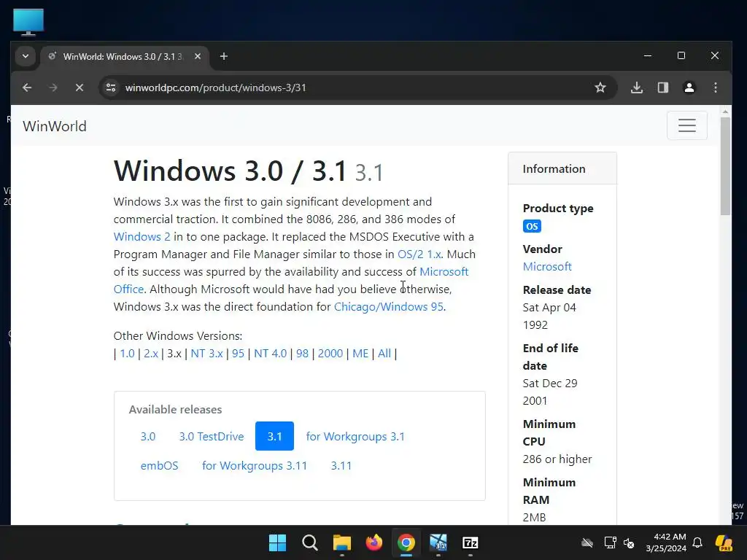
Task: Click the cloud sync tray icon
Action: (x=587, y=542)
